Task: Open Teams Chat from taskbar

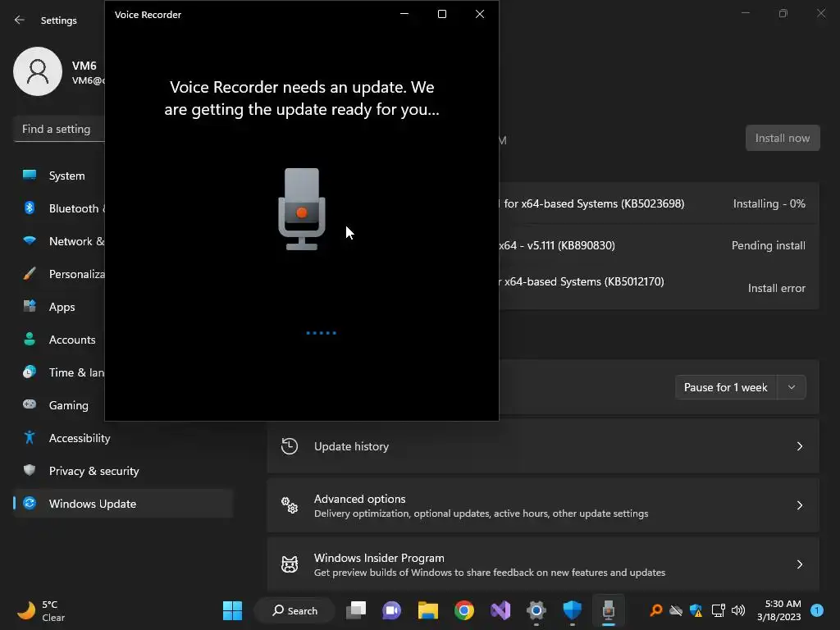Action: click(x=391, y=610)
